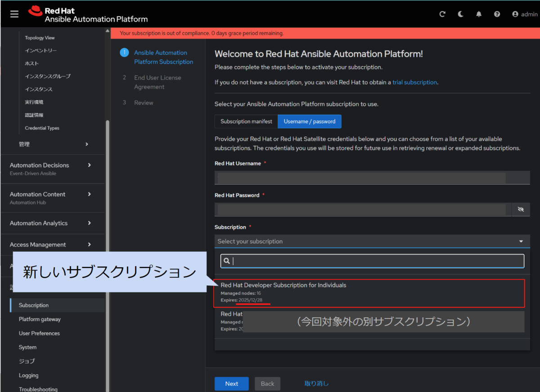Screen dimensions: 540x392
Task: Toggle password visibility eye icon
Action: click(x=521, y=209)
